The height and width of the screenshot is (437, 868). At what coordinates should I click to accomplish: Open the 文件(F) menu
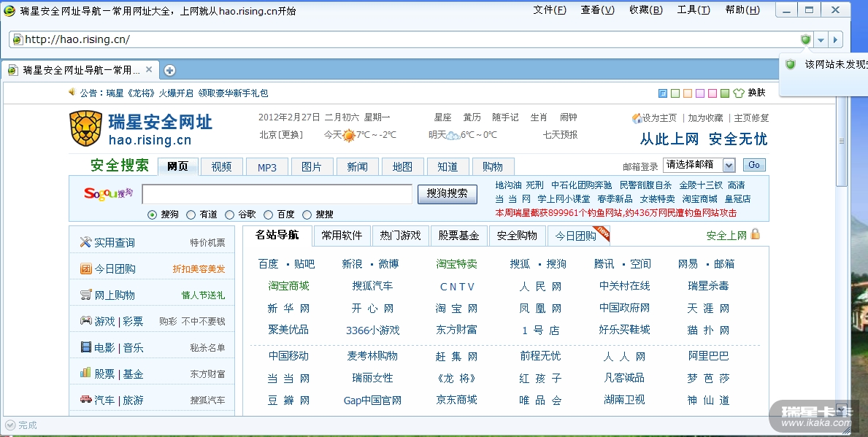(550, 10)
